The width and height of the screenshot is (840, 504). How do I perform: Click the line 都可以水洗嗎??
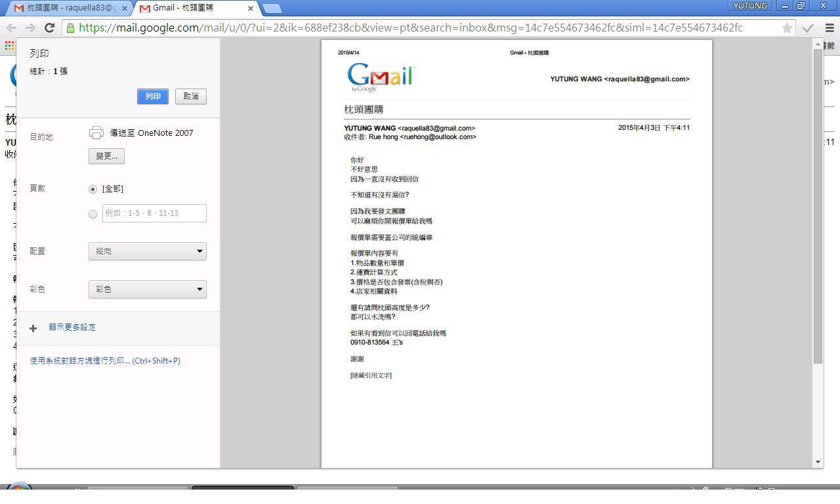[x=373, y=317]
